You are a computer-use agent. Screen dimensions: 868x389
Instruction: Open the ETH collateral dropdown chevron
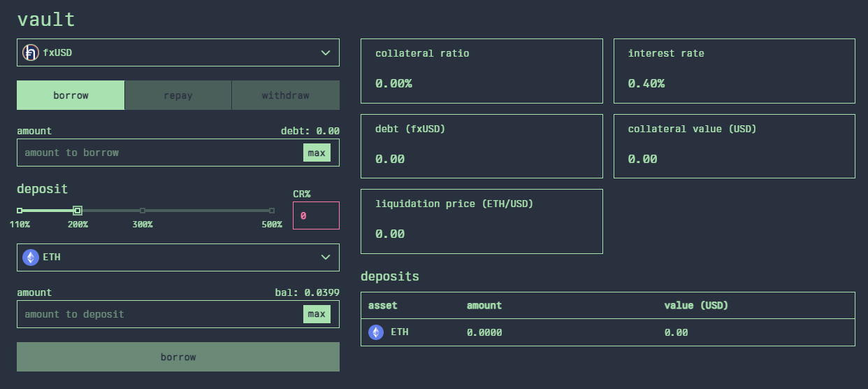325,257
